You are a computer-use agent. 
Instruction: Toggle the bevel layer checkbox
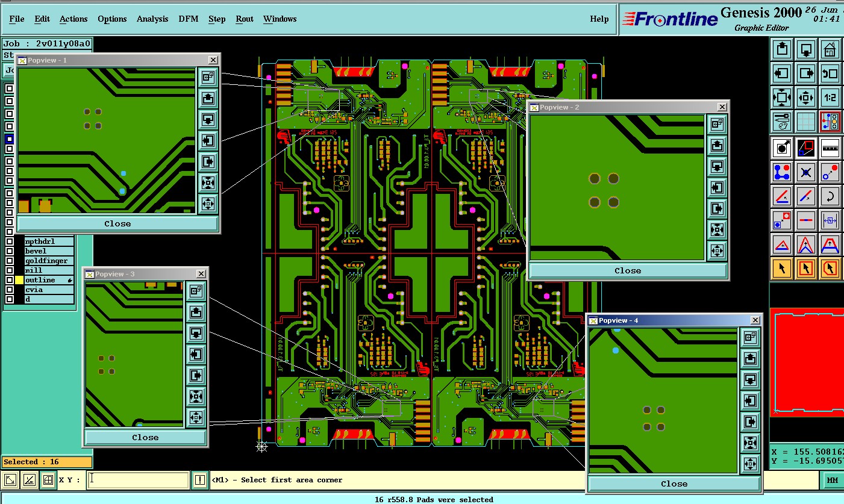10,251
